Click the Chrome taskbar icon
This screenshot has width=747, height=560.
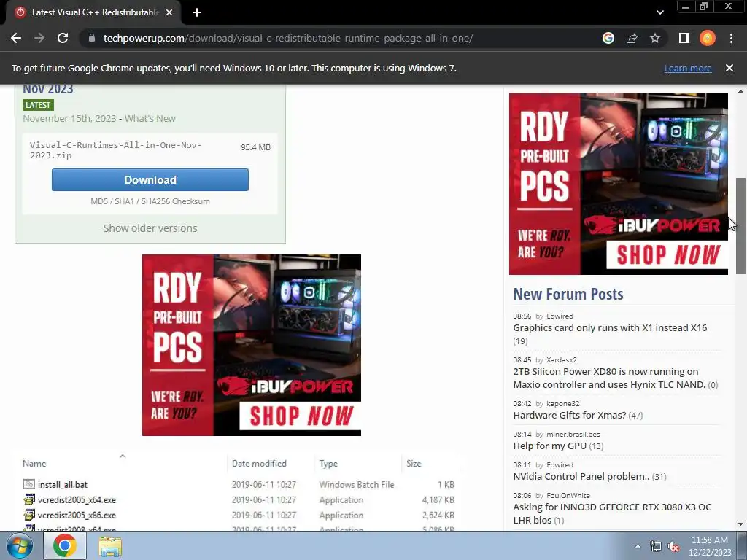tap(65, 545)
